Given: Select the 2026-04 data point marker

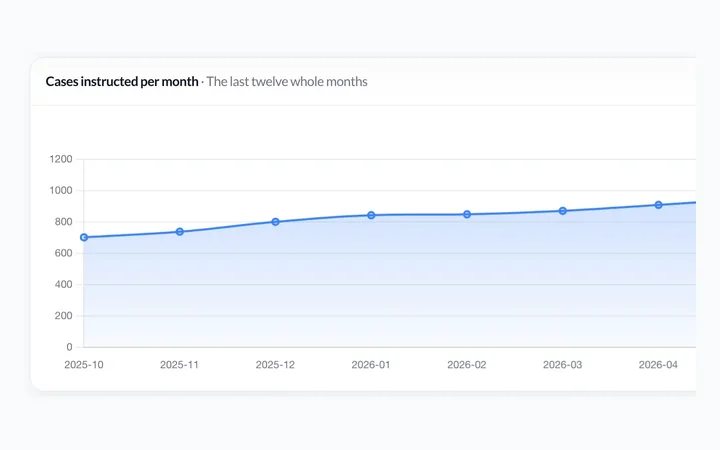Looking at the screenshot, I should (x=658, y=205).
